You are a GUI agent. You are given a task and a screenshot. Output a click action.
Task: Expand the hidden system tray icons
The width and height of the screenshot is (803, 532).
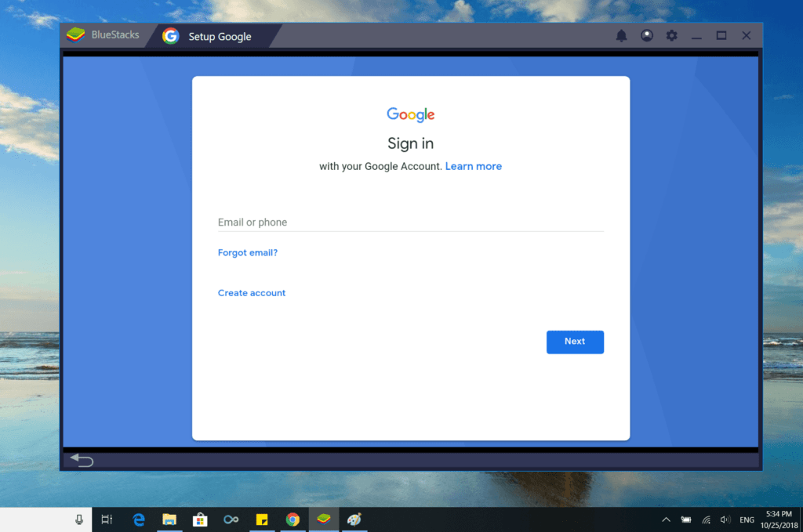click(666, 519)
